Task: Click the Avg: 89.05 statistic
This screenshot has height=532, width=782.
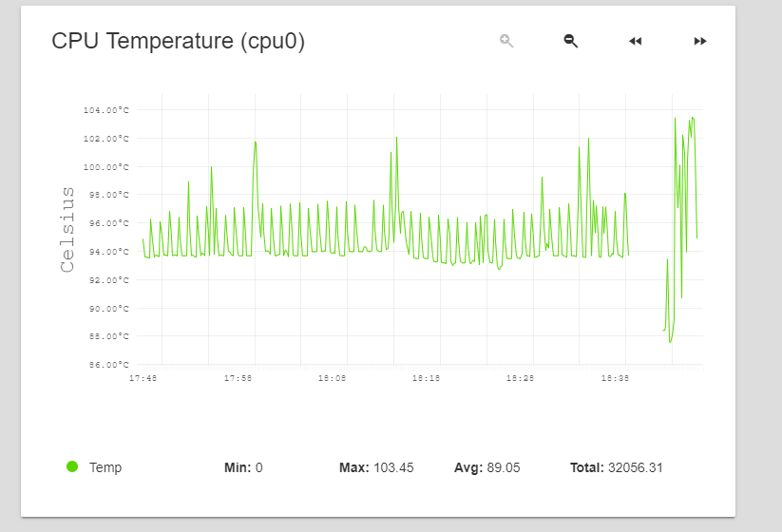Action: (486, 467)
